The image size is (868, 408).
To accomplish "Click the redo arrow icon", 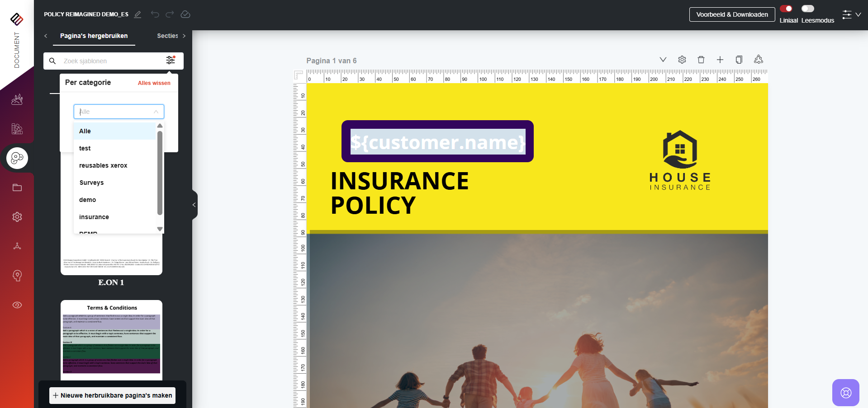I will tap(170, 14).
